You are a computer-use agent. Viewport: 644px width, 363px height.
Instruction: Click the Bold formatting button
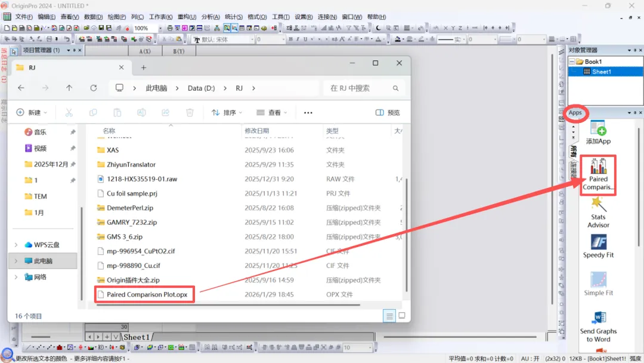click(x=290, y=39)
